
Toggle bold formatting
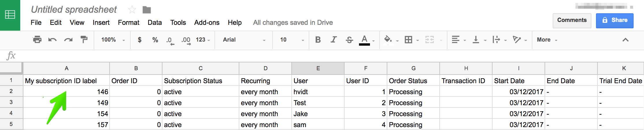point(318,40)
